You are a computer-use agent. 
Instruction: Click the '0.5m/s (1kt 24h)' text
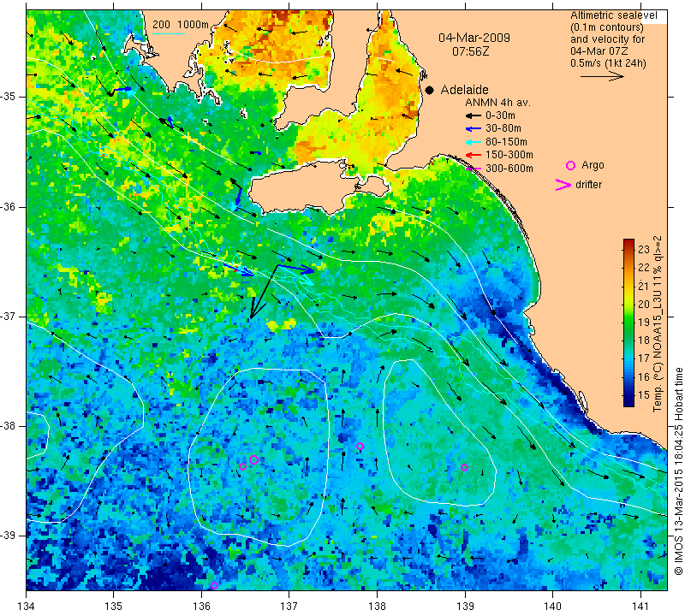pos(608,62)
